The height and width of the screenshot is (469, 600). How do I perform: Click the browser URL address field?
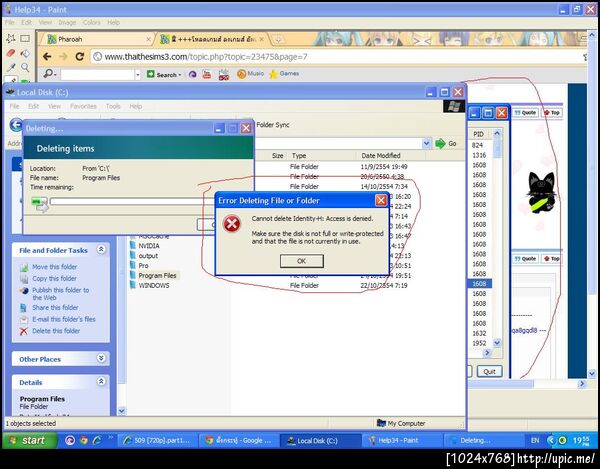click(x=337, y=57)
